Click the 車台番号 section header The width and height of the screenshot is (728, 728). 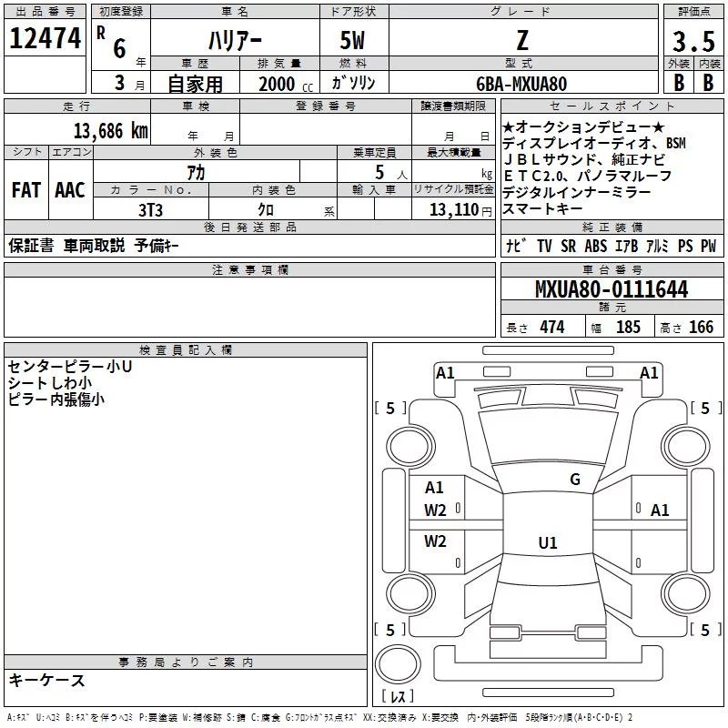coord(612,269)
